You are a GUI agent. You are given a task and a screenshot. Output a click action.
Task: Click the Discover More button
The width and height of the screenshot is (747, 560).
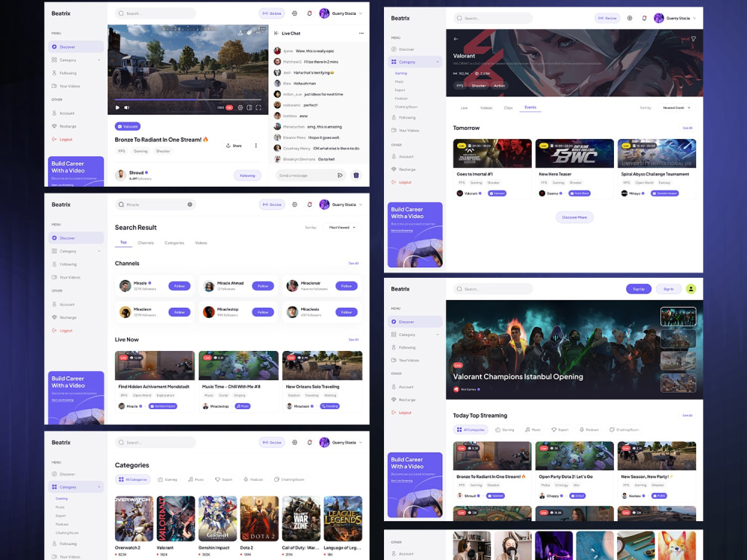574,217
